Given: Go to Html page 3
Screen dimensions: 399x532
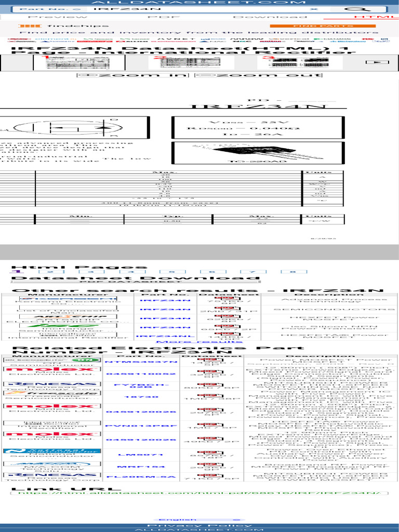Looking at the screenshot, I should point(91,272).
